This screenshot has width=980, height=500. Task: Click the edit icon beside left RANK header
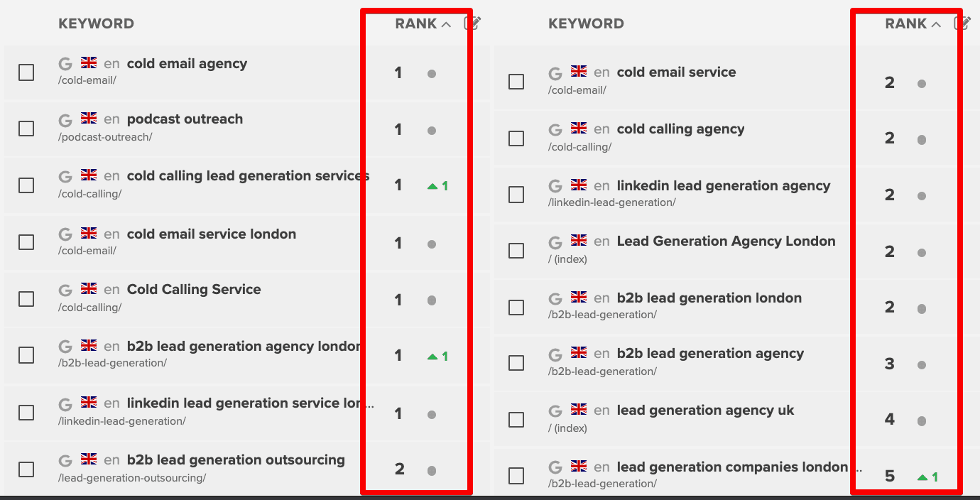point(473,23)
